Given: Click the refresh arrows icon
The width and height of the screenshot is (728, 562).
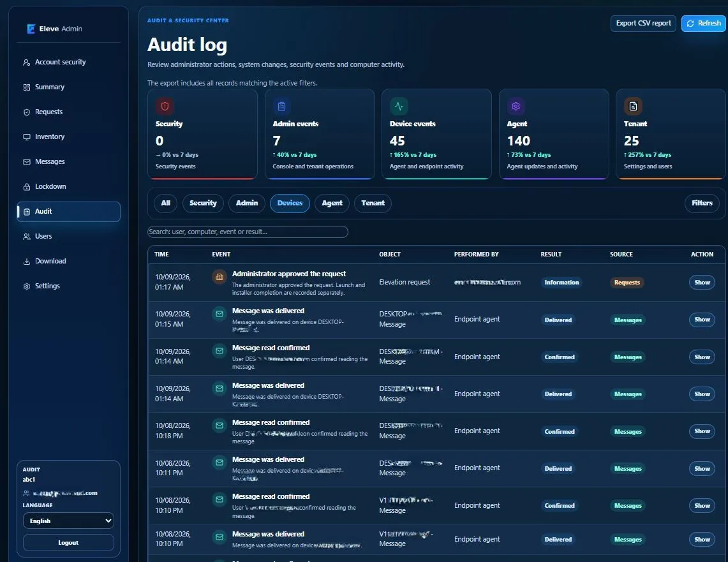Looking at the screenshot, I should [x=690, y=24].
